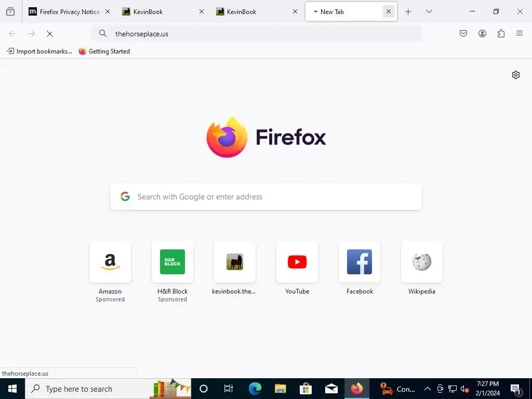Personalize new tab with gear icon
This screenshot has height=399, width=532.
coord(516,75)
